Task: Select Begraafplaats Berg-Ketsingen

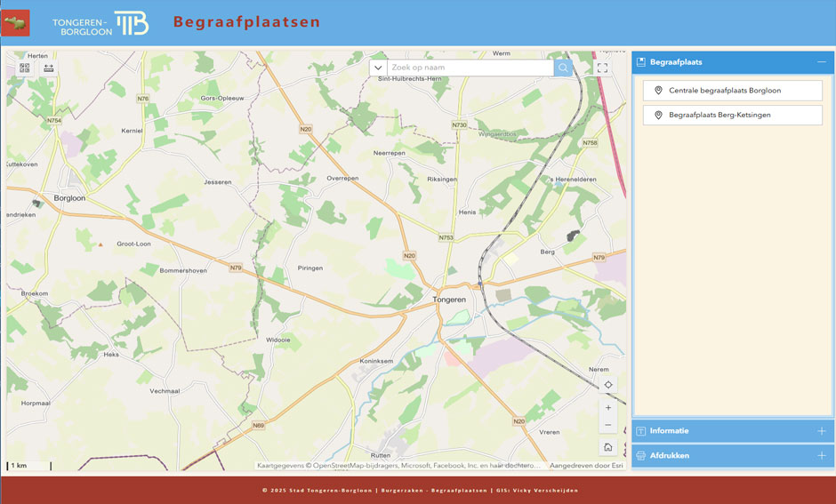Action: coord(732,116)
